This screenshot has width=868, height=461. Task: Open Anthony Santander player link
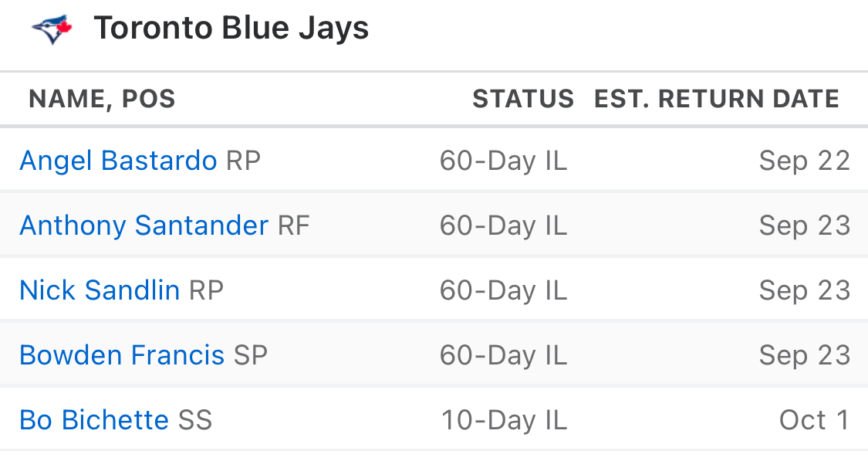[x=144, y=225]
